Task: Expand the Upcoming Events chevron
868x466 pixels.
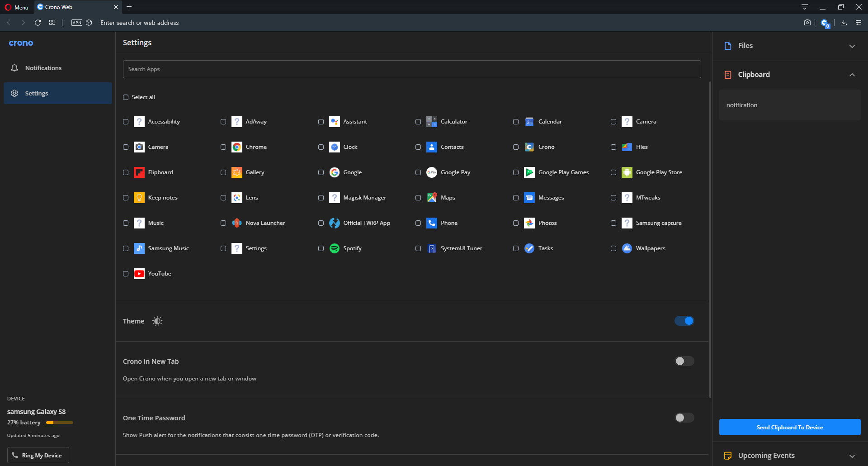Action: (852, 456)
